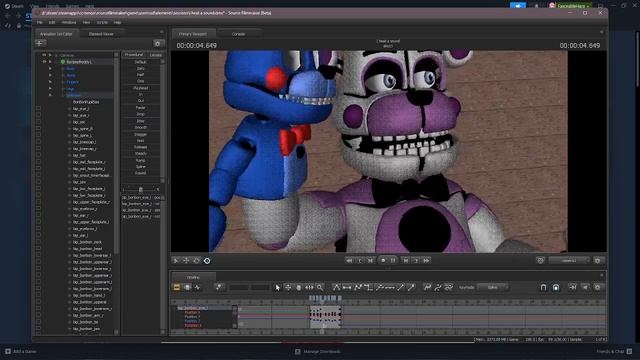Expand the Legs group arrow
This screenshot has height=360, width=640.
[x=50, y=89]
